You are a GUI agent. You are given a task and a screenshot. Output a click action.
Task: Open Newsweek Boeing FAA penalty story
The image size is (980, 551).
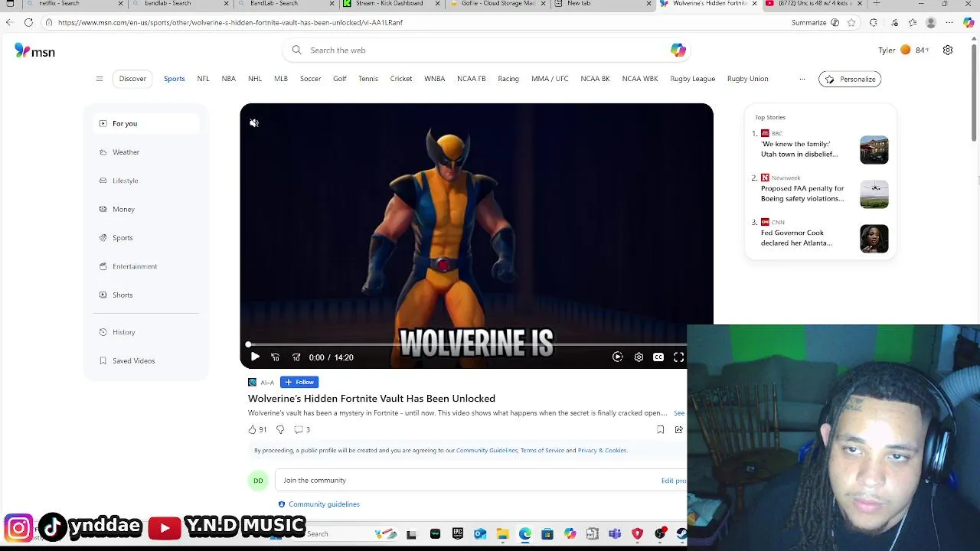click(x=802, y=194)
